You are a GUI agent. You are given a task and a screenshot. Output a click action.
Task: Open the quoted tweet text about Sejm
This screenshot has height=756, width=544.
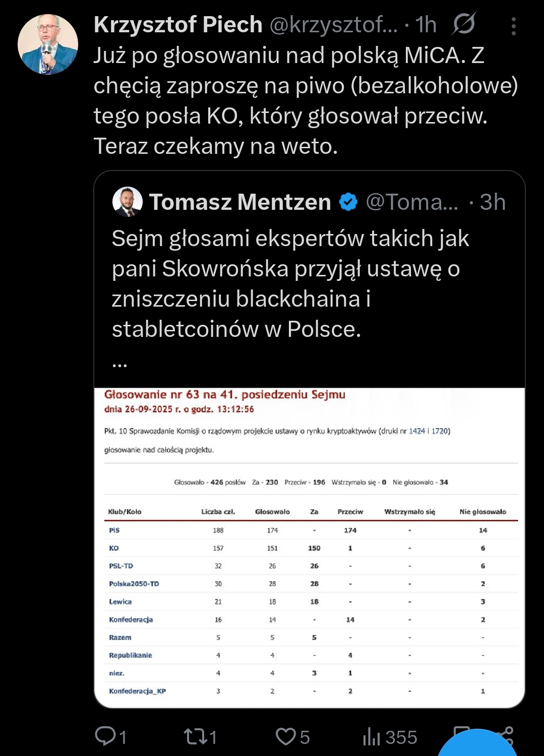tap(290, 283)
